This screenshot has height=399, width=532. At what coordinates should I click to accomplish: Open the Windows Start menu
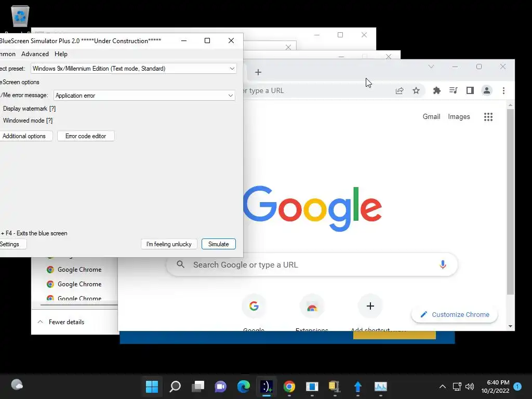tap(152, 387)
